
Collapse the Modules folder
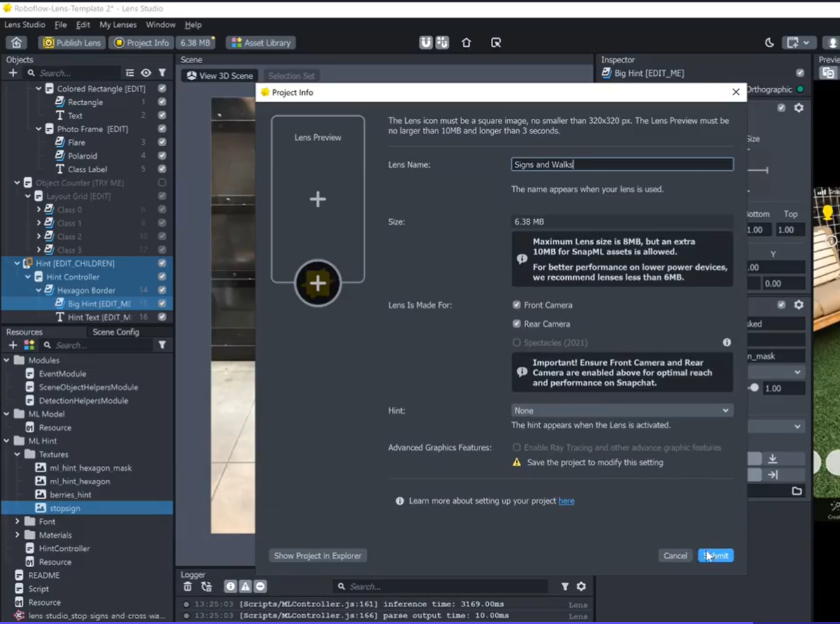[6, 360]
